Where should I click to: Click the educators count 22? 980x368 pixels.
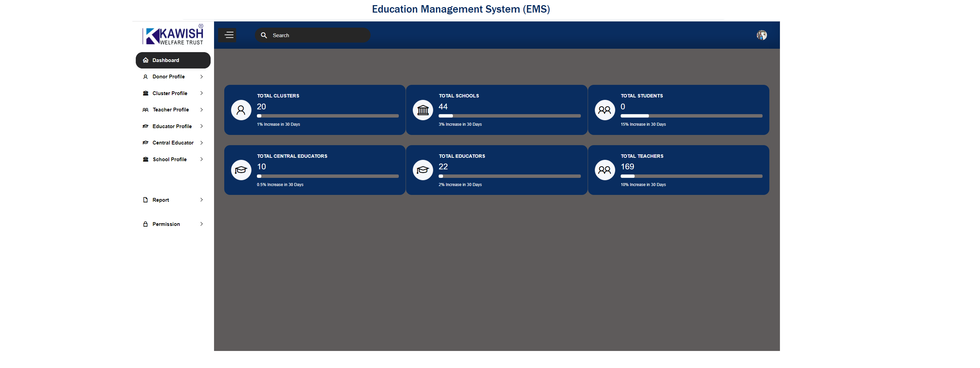click(x=443, y=167)
